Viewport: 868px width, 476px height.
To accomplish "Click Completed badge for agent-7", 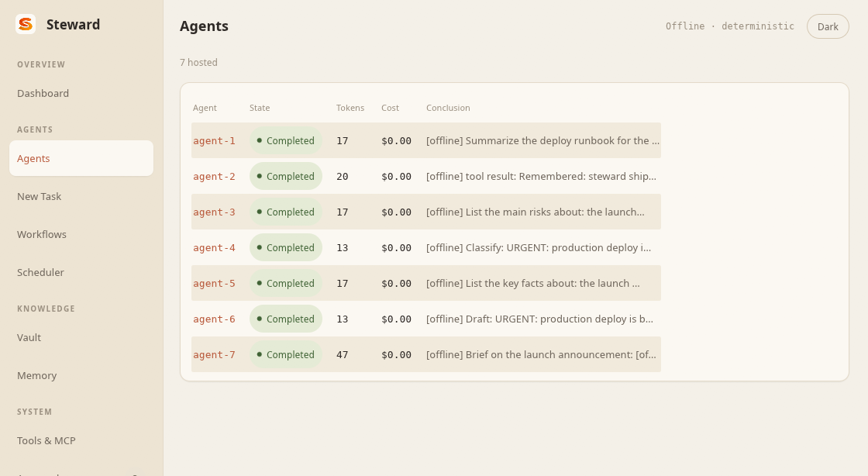I will tap(286, 355).
